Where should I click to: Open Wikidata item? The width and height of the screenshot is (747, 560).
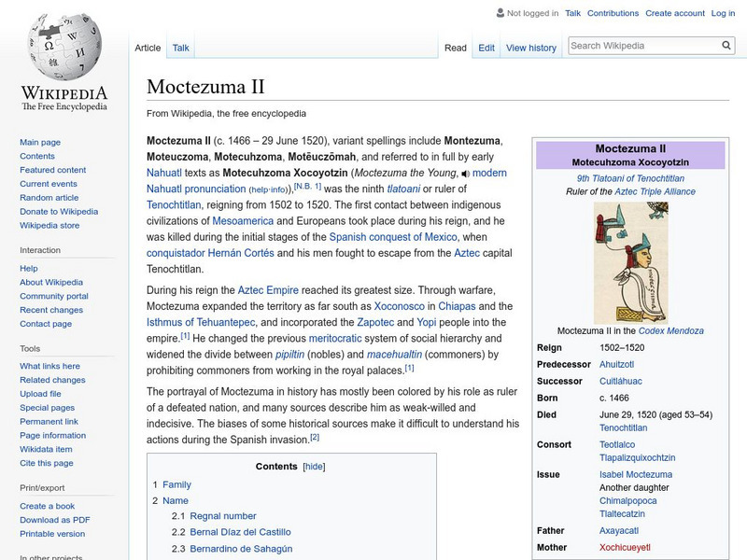[x=46, y=449]
